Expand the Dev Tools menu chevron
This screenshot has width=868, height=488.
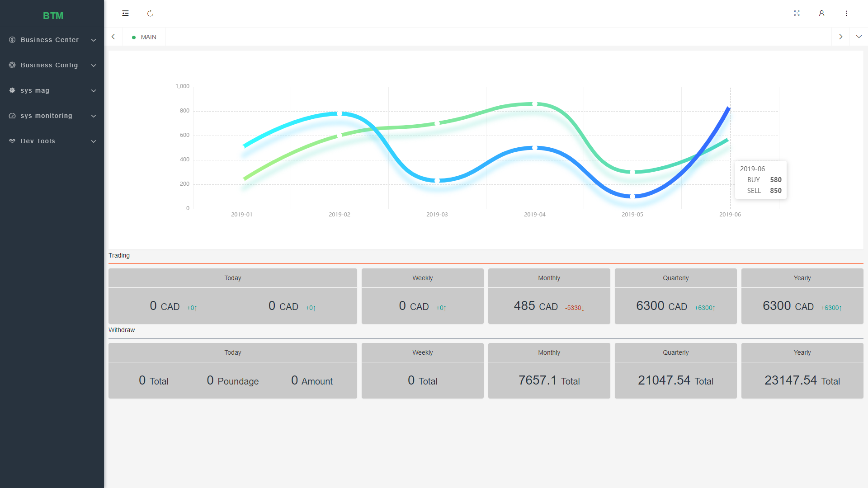click(x=94, y=141)
